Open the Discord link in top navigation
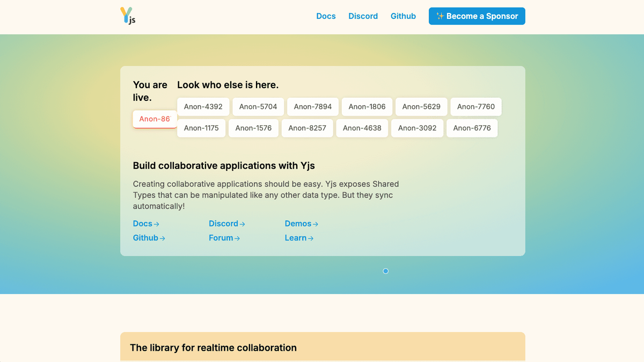644x362 pixels. [363, 16]
